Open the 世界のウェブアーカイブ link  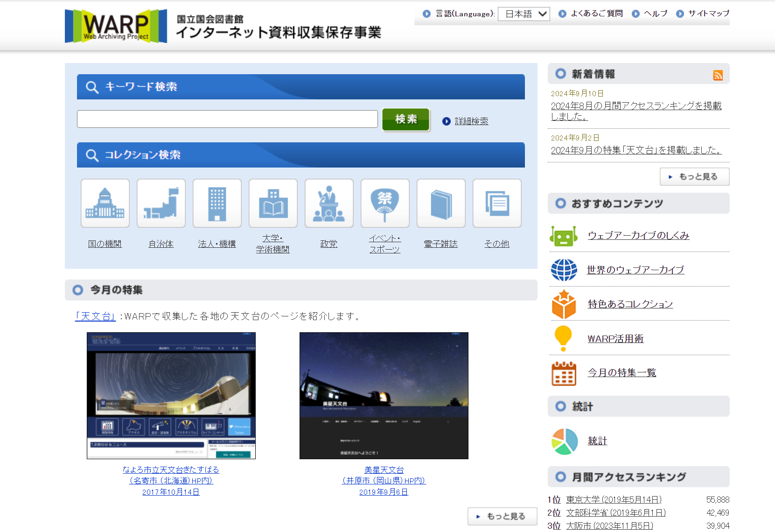pos(635,270)
